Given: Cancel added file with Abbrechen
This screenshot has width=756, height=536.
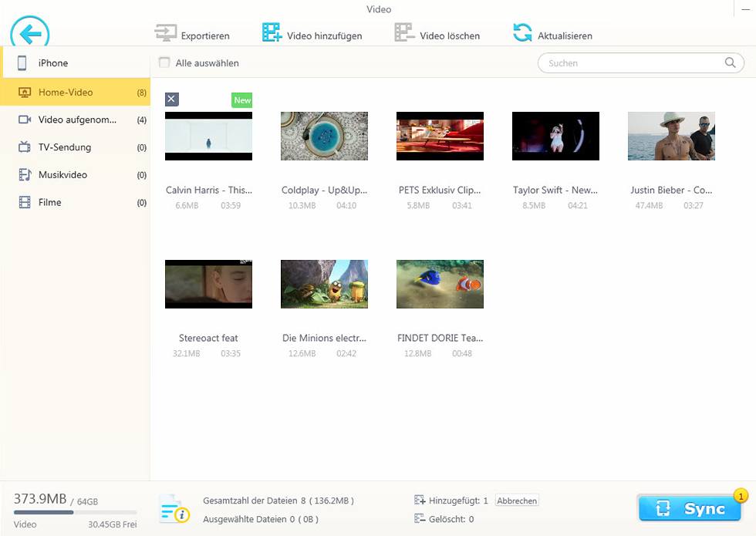Looking at the screenshot, I should pyautogui.click(x=517, y=501).
